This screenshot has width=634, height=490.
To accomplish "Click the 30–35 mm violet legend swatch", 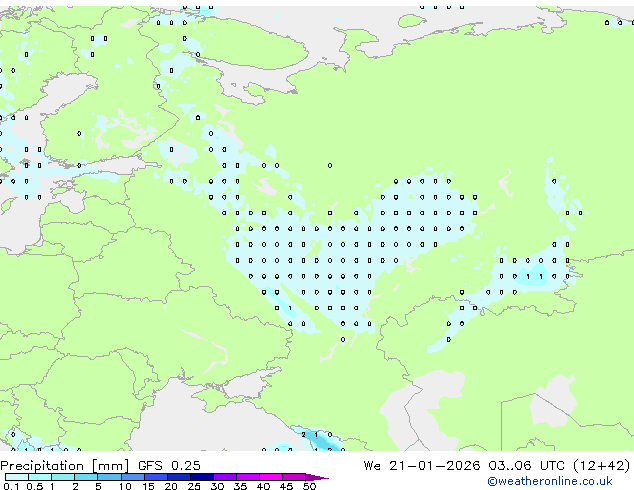I will (224, 477).
